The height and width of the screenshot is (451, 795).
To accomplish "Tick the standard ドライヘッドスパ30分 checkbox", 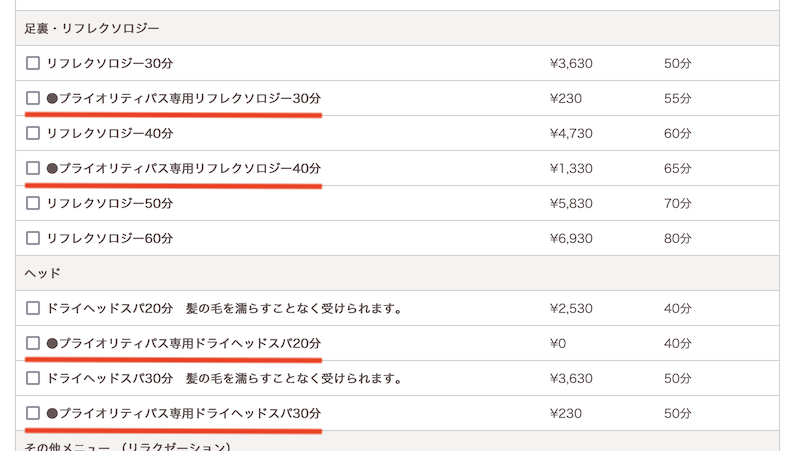I will [x=33, y=378].
